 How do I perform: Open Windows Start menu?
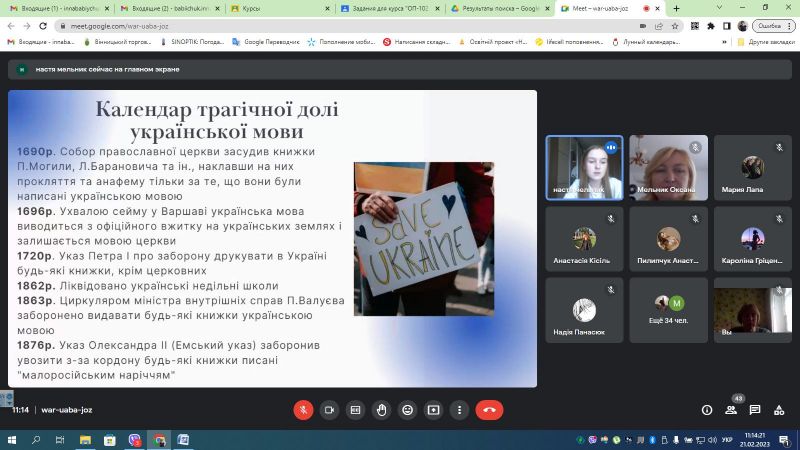[x=12, y=440]
